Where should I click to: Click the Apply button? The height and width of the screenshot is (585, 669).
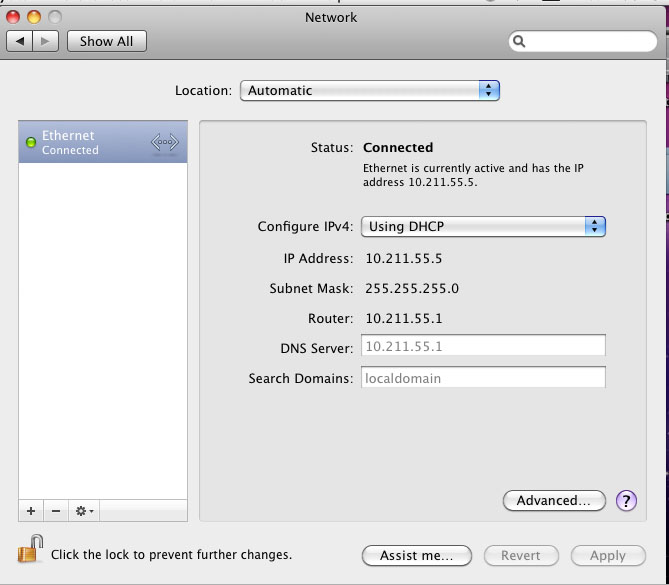coord(608,556)
